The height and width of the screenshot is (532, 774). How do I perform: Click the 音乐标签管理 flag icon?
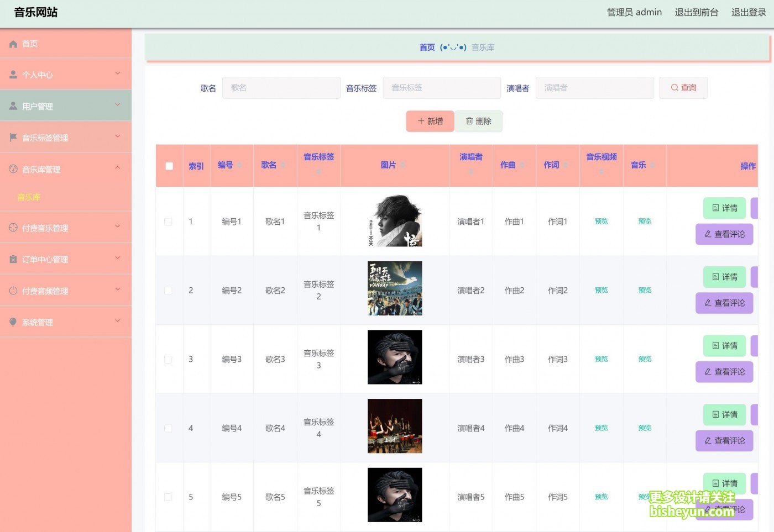point(13,137)
